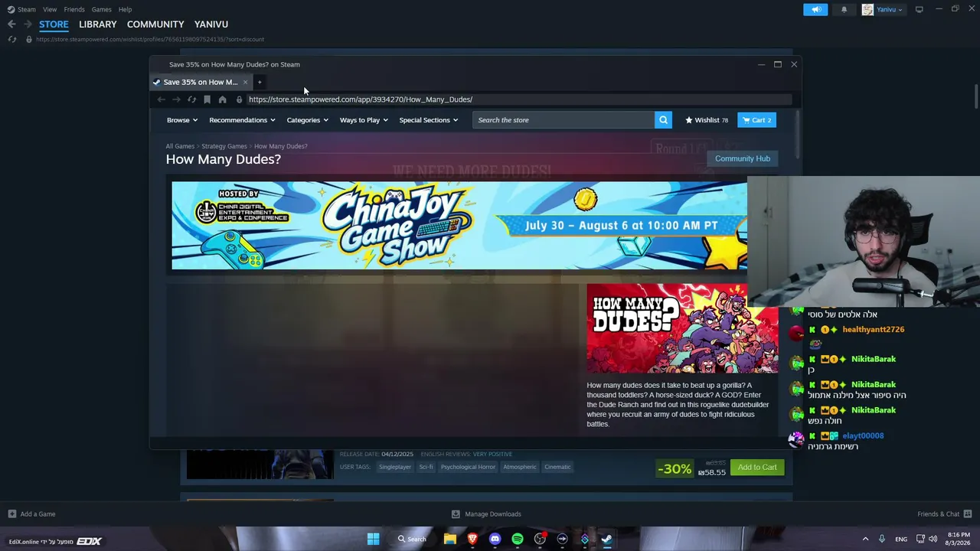
Task: Open Brave browser from the taskbar
Action: pyautogui.click(x=472, y=539)
